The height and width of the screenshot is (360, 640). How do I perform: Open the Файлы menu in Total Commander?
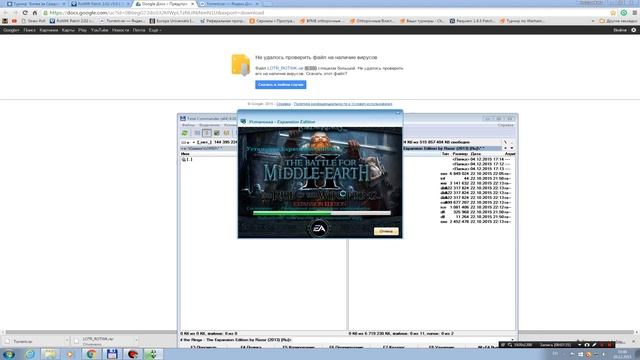[x=188, y=125]
